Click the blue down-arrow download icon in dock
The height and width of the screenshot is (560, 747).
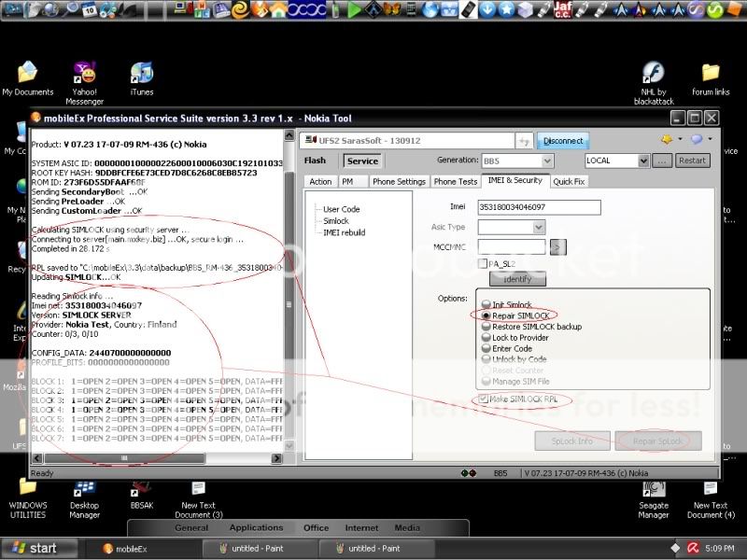click(486, 10)
